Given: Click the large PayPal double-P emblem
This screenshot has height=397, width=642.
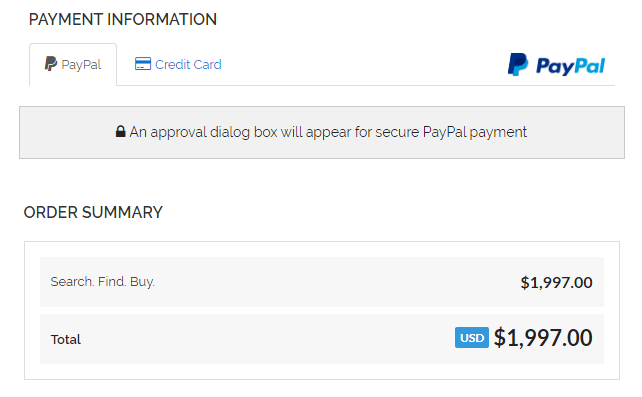Looking at the screenshot, I should pos(518,64).
